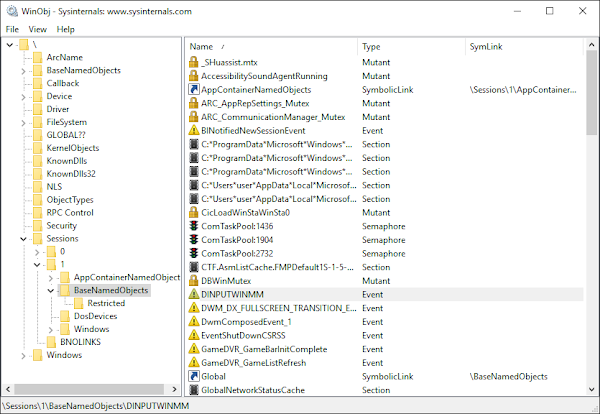The height and width of the screenshot is (414, 600).
Task: Click the shortcut icon beside AppContainerNamedObjects in list
Action: (x=194, y=90)
